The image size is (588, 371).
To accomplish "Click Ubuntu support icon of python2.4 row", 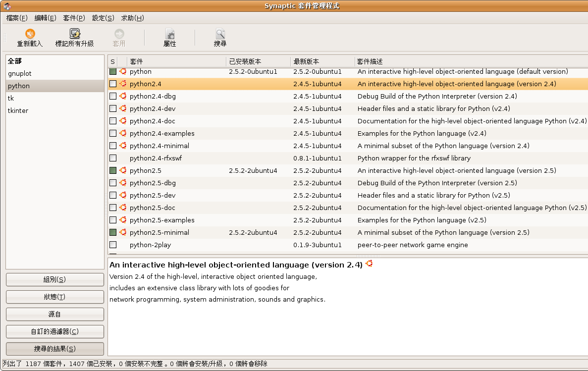I will (123, 84).
